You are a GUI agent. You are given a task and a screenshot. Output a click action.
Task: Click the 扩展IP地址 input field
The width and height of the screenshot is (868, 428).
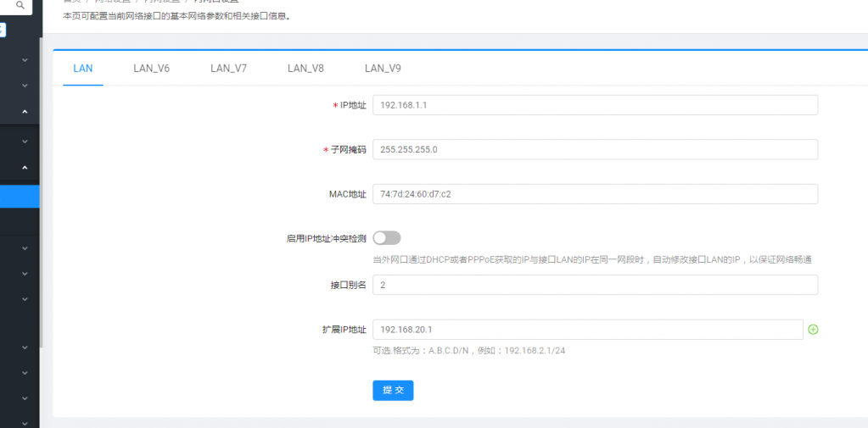click(x=587, y=329)
